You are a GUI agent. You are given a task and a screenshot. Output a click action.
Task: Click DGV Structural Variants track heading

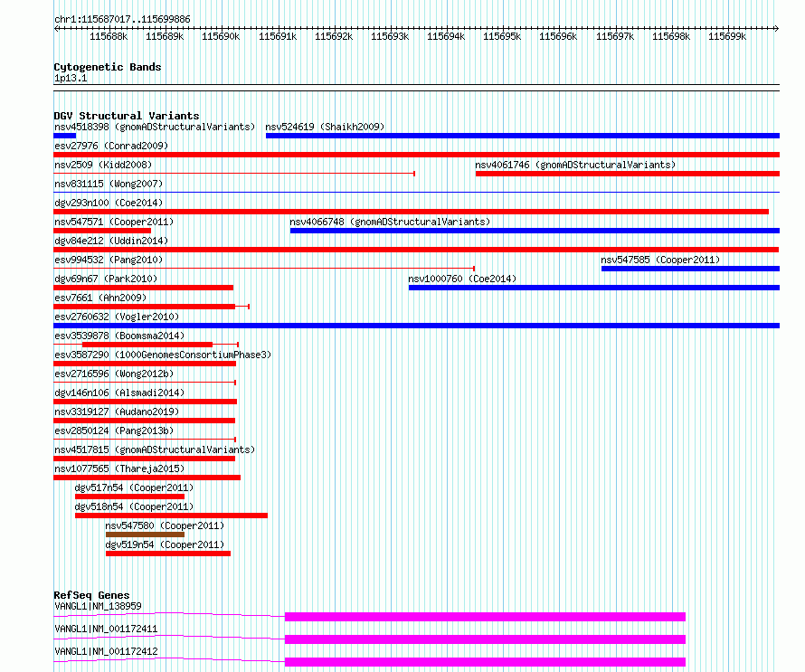[x=127, y=116]
